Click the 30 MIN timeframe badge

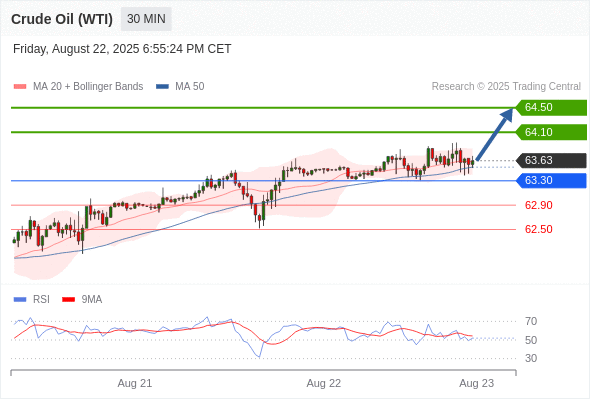coord(146,19)
